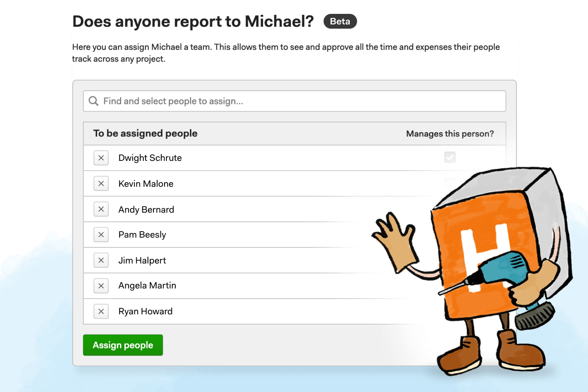
Task: Click the Beta badge
Action: click(x=340, y=21)
